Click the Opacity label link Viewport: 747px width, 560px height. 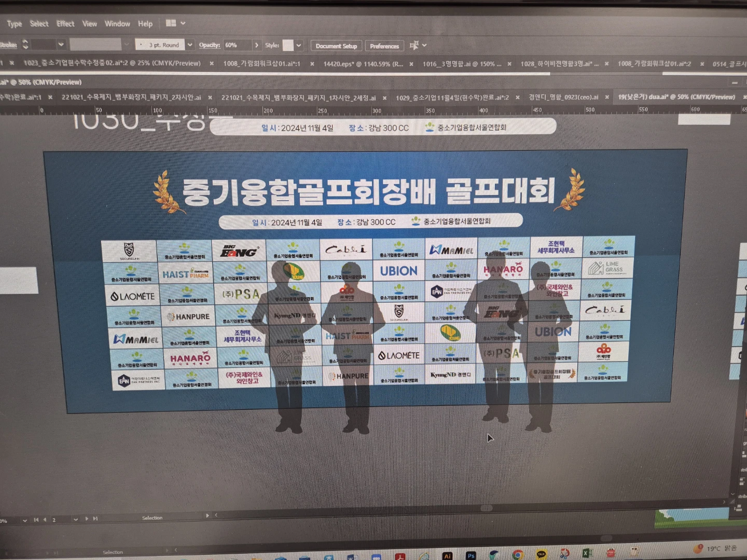coord(210,45)
